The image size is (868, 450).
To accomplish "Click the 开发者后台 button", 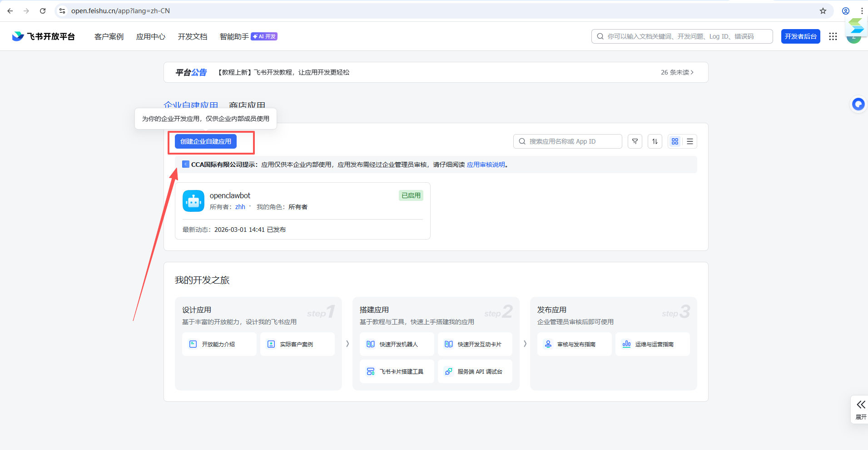I will 801,36.
